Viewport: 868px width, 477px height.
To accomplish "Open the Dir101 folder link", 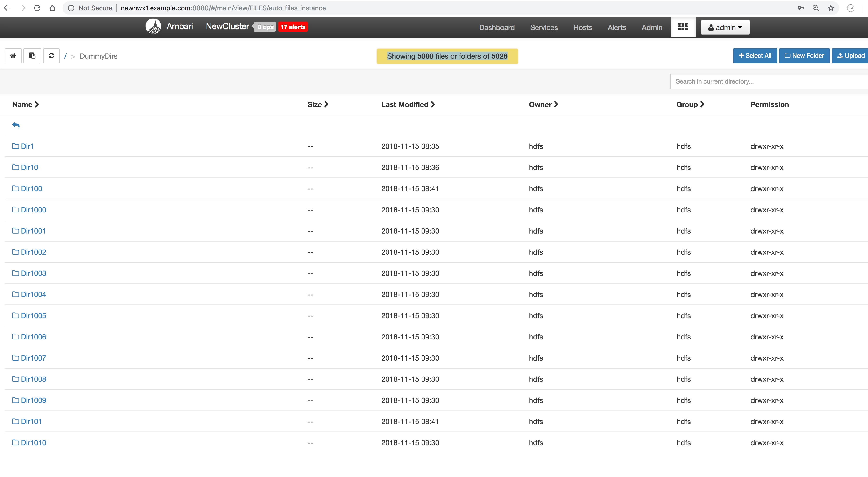I will 31,421.
